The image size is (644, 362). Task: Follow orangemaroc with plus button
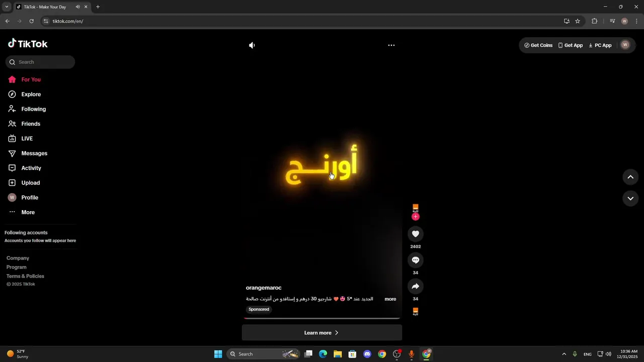[416, 217]
